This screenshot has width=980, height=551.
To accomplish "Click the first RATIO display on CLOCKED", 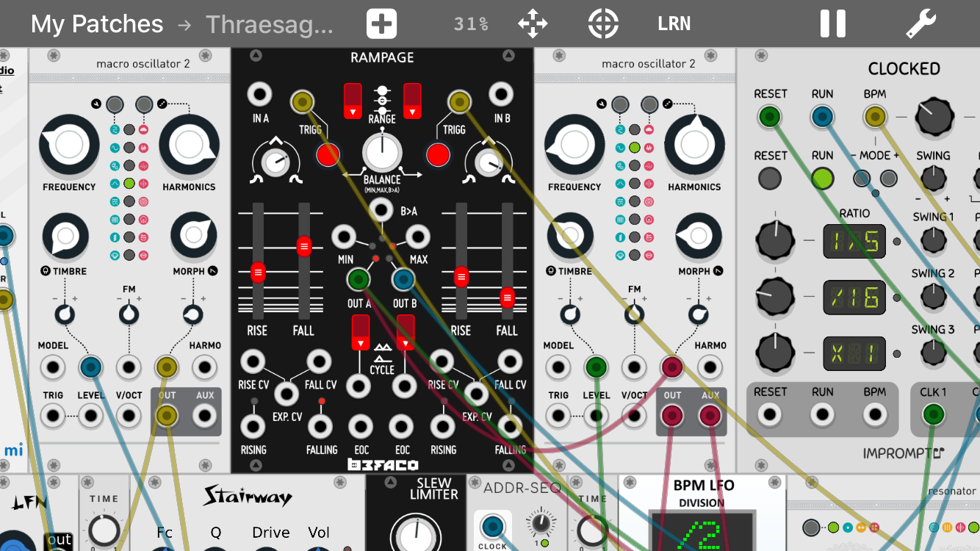I will pyautogui.click(x=854, y=241).
